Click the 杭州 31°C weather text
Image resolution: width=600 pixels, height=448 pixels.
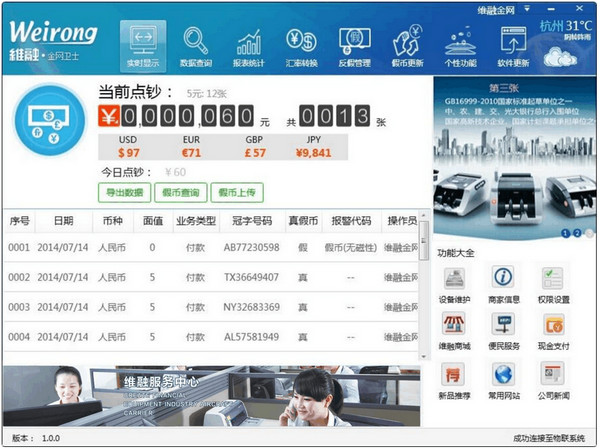tap(566, 26)
